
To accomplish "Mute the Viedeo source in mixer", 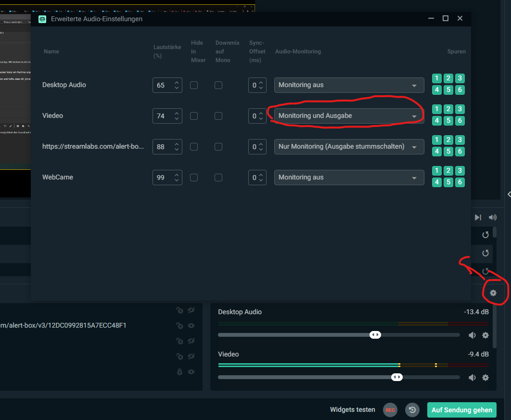I will click(x=472, y=378).
